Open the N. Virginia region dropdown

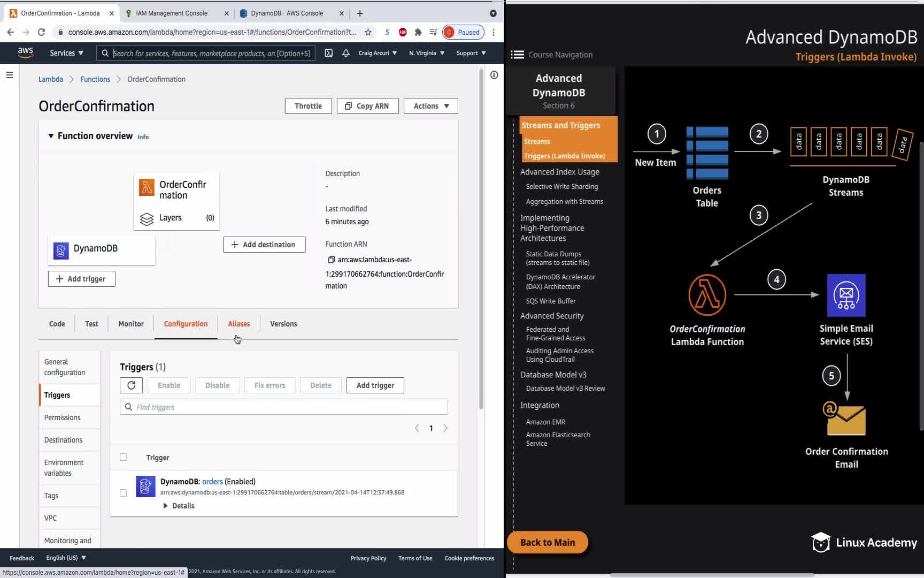(426, 53)
